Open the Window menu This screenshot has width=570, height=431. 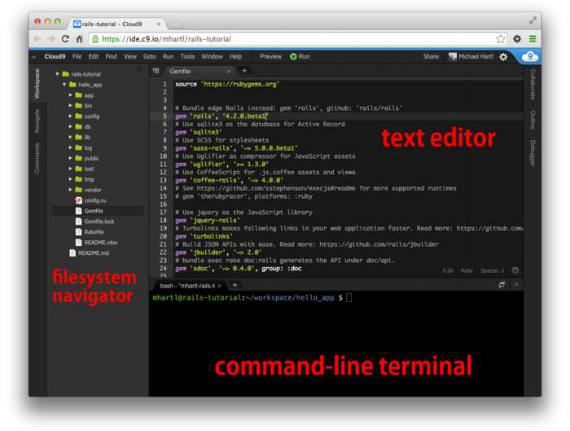point(212,57)
